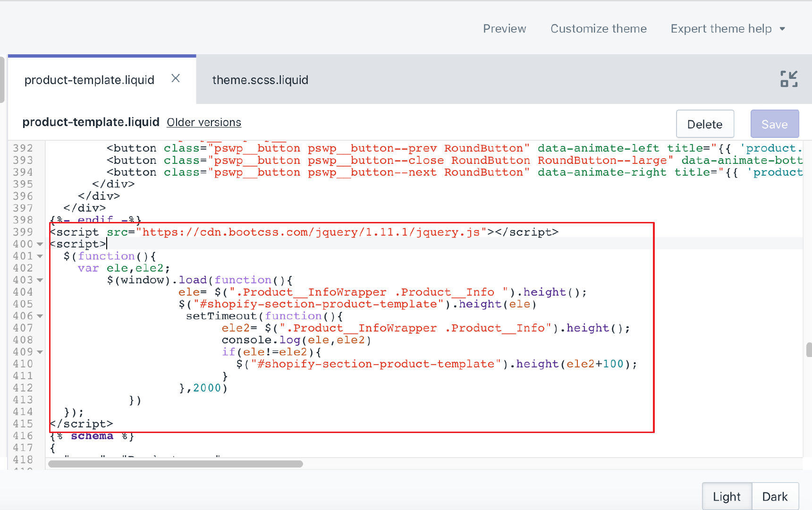The width and height of the screenshot is (812, 510).
Task: Switch to the theme.scss.liquid tab
Action: 260,80
